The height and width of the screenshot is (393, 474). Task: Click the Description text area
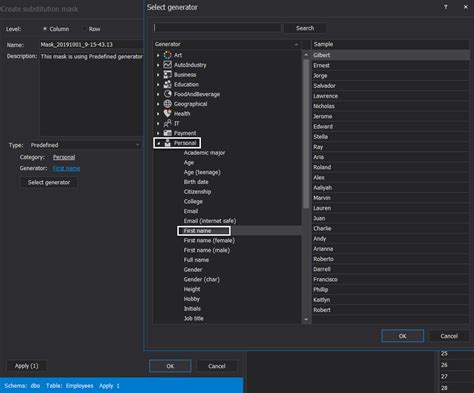(x=91, y=94)
